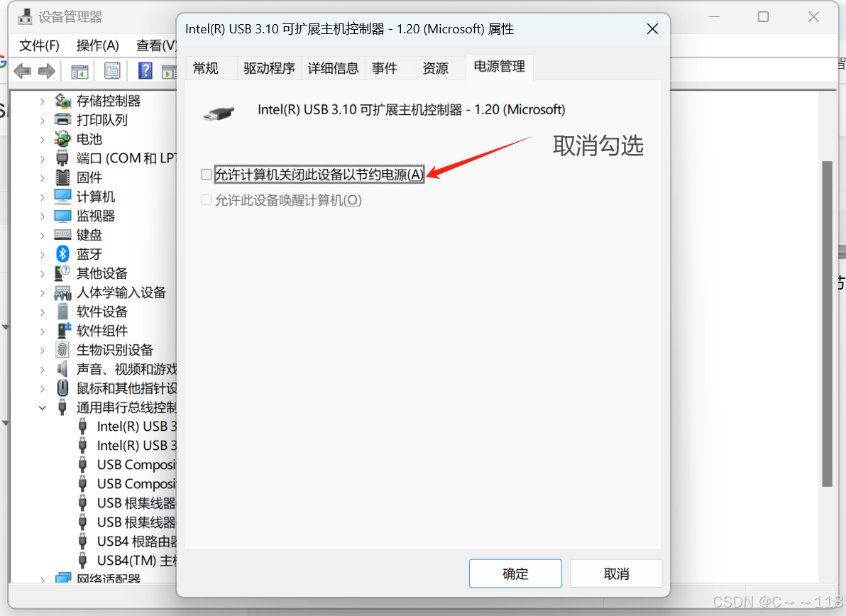Click the show/hide console tree icon
The width and height of the screenshot is (846, 616).
pyautogui.click(x=80, y=71)
